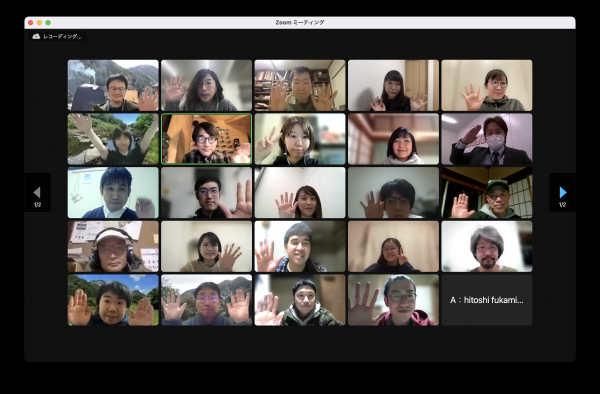Select the man in front of bookshelves

click(300, 85)
